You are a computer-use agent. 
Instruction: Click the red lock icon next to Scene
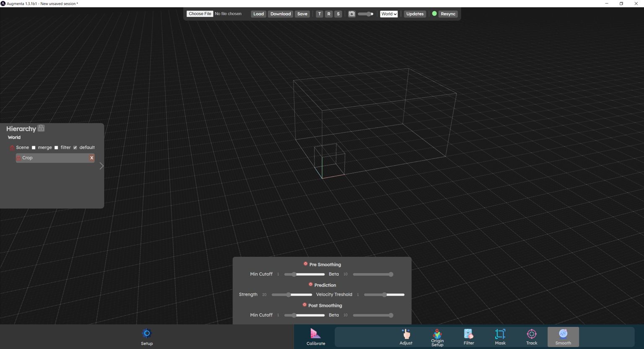pyautogui.click(x=12, y=147)
